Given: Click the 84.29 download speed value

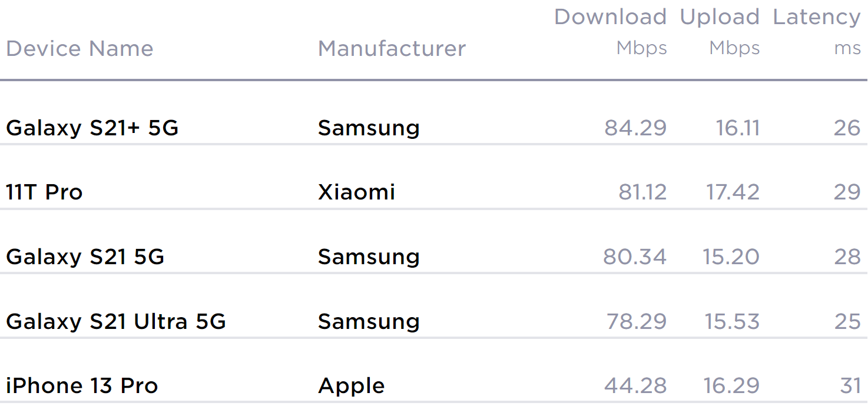Looking at the screenshot, I should coord(635,128).
